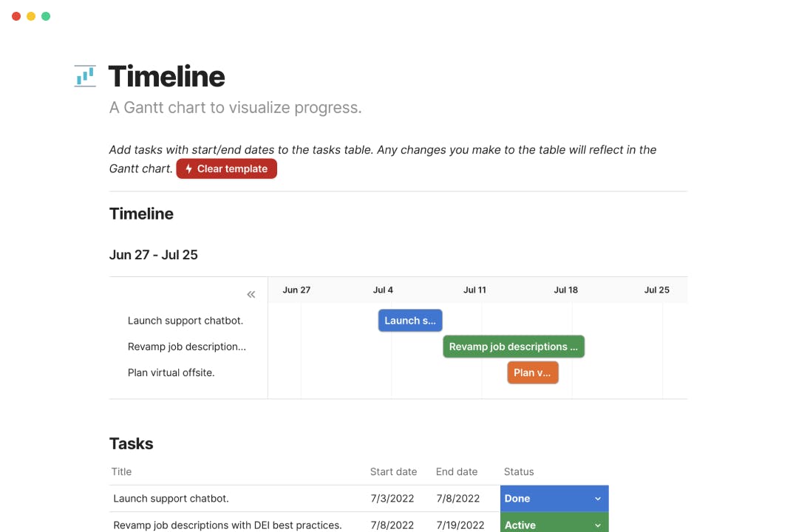The height and width of the screenshot is (532, 810).
Task: Select the orange Plan virtual offsite bar
Action: tap(532, 372)
